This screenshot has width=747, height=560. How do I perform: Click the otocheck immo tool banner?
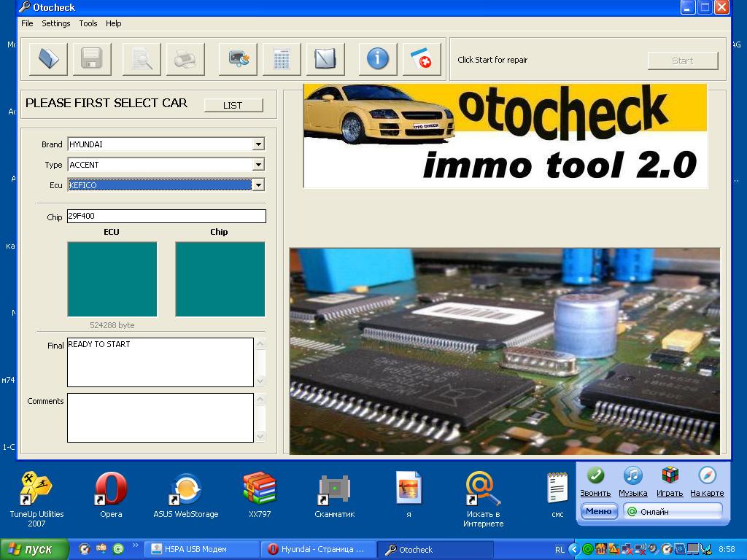tap(506, 136)
